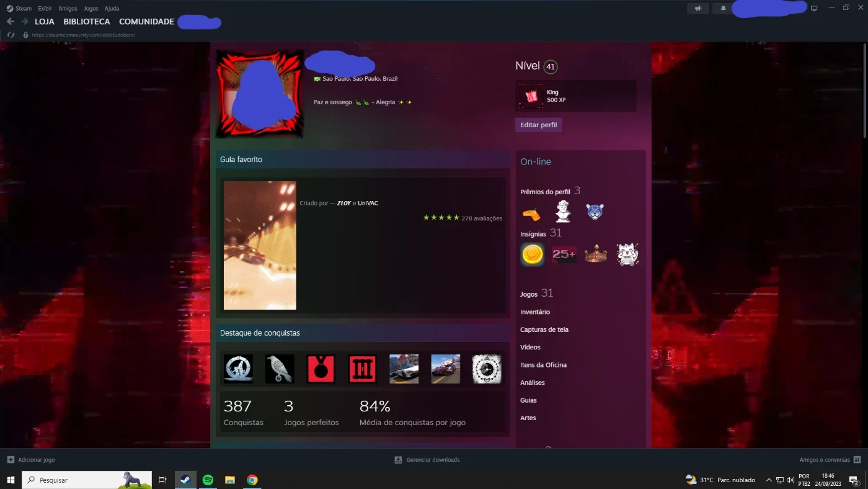The width and height of the screenshot is (868, 489).
Task: Go back with the left arrow
Action: pos(11,22)
